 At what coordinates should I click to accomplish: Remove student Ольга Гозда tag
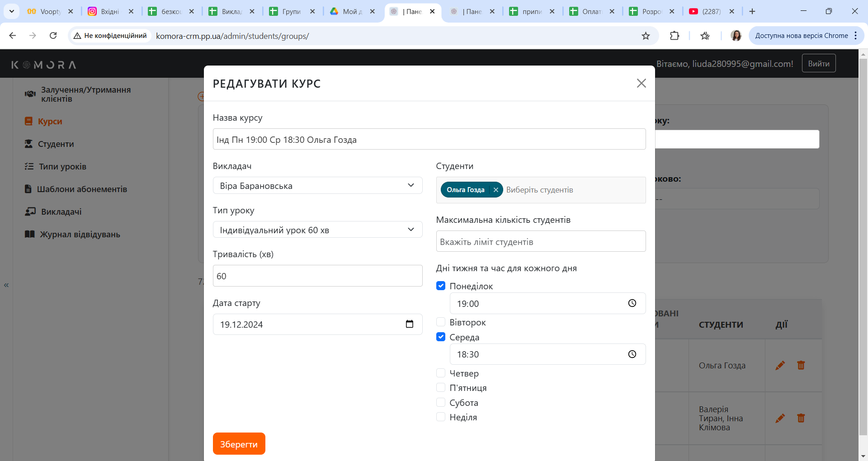point(495,190)
